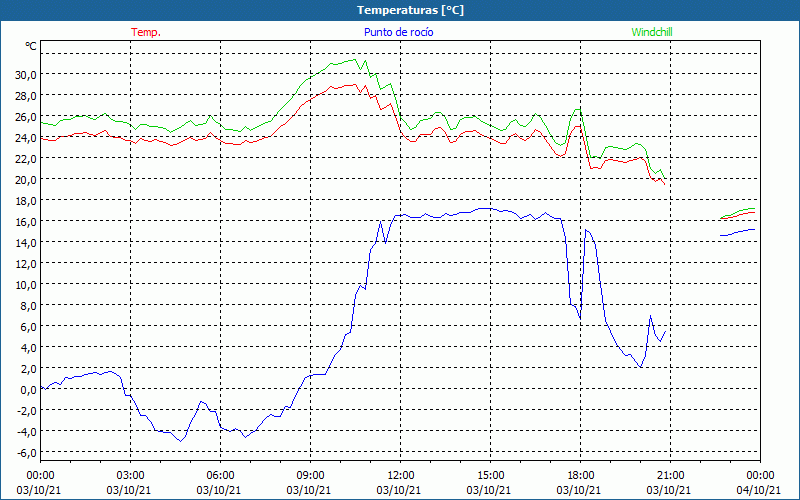Click the 18:00 time axis label
Screen dimensions: 800x500
click(x=581, y=475)
